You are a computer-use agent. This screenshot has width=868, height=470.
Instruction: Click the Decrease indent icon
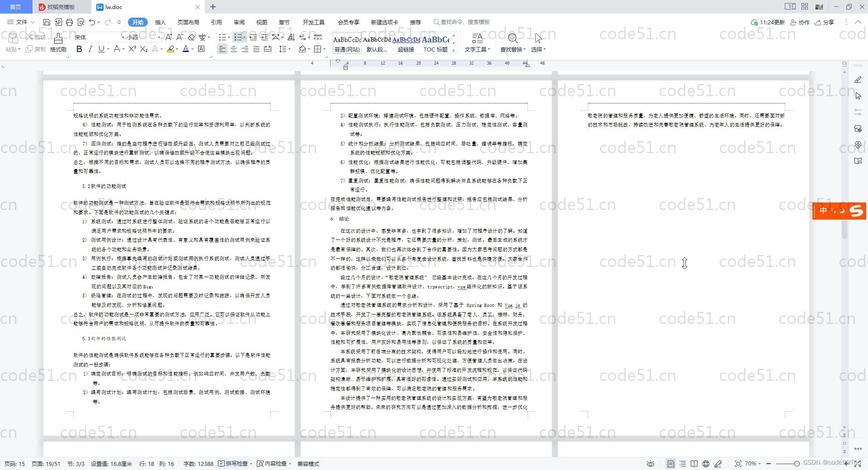(253, 37)
